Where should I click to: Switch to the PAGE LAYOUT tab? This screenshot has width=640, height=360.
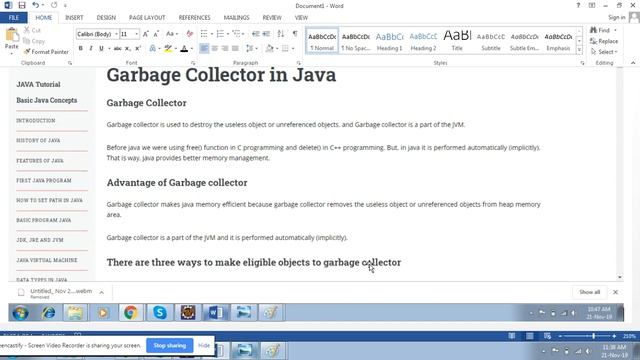point(147,18)
